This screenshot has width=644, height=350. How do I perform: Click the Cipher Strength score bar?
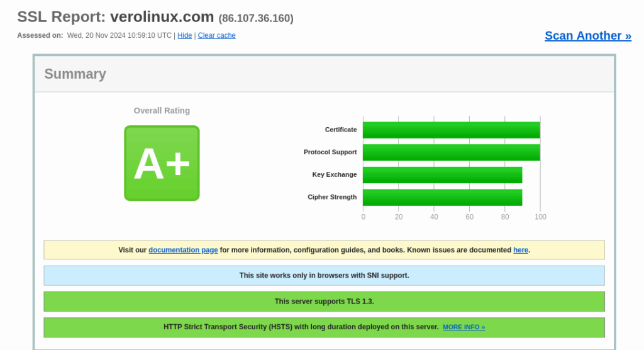point(442,197)
